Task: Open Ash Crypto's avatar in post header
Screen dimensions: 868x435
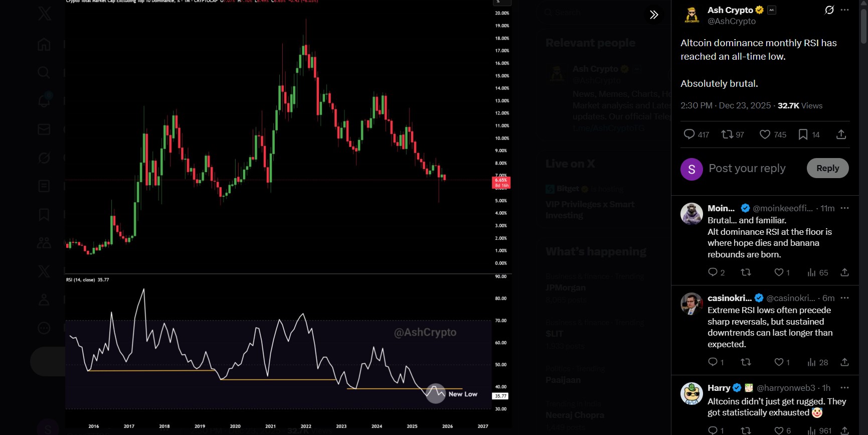Action: click(x=692, y=15)
